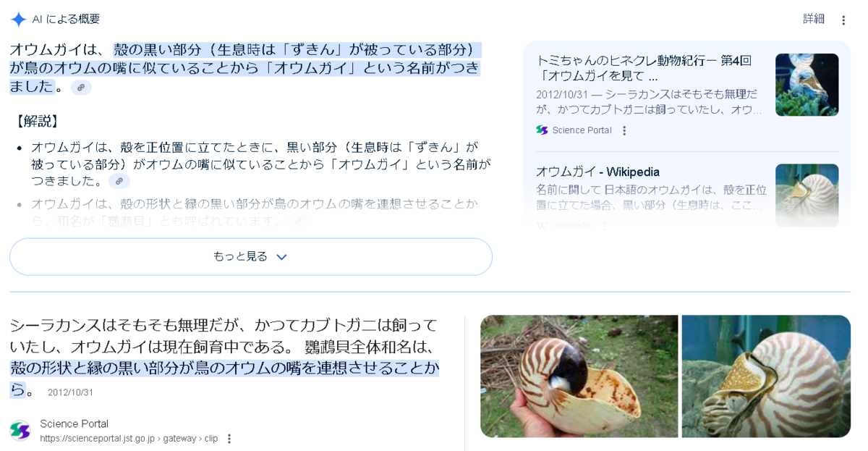Click the chevron arrow next to もっと見る

(x=282, y=257)
